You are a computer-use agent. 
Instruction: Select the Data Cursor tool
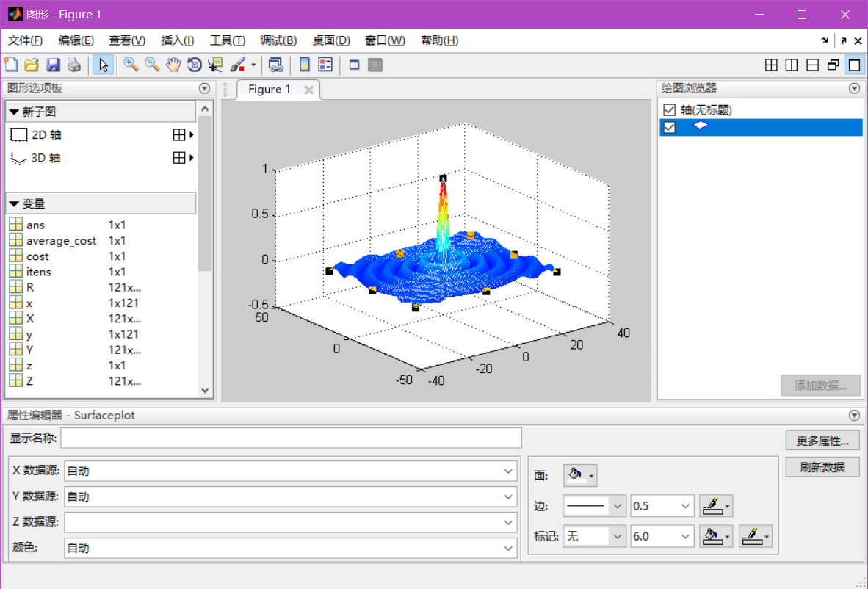click(x=214, y=65)
